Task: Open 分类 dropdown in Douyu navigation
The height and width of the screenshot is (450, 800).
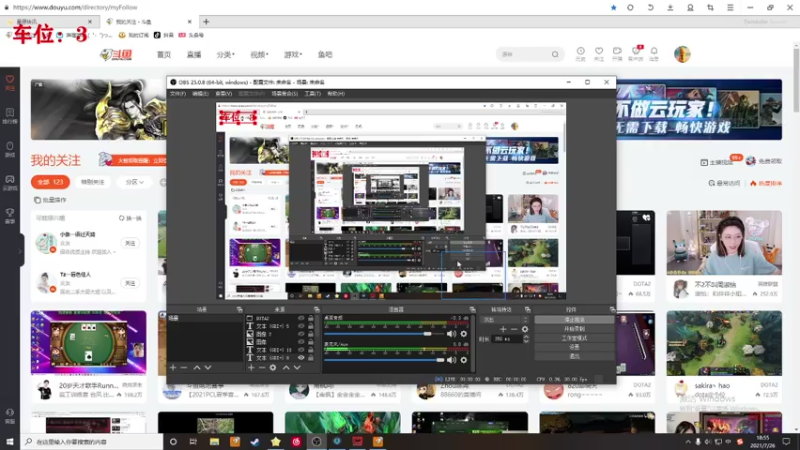Action: [225, 55]
